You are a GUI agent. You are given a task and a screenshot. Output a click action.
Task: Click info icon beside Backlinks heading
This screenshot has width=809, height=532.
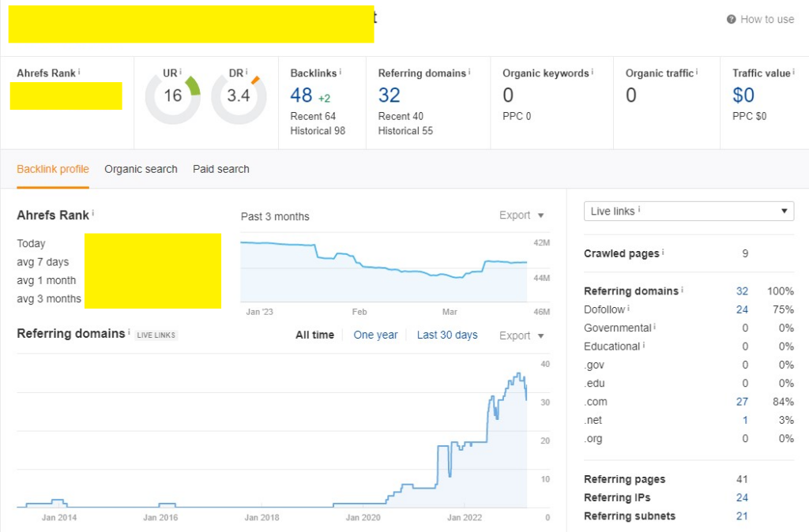tap(341, 72)
